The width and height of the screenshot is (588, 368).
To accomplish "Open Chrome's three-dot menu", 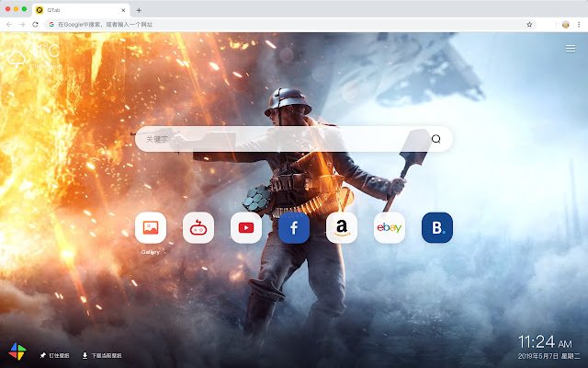I will coord(579,25).
